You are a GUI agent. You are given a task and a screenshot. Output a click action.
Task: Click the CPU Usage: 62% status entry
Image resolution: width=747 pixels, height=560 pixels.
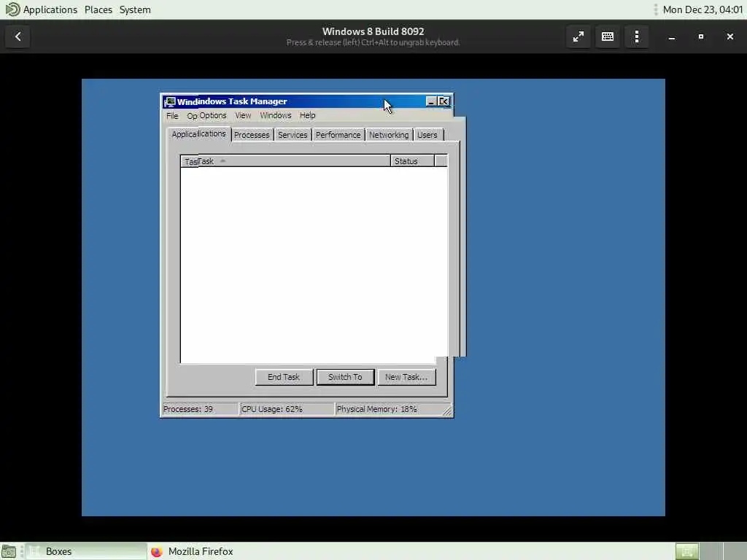[x=287, y=409]
